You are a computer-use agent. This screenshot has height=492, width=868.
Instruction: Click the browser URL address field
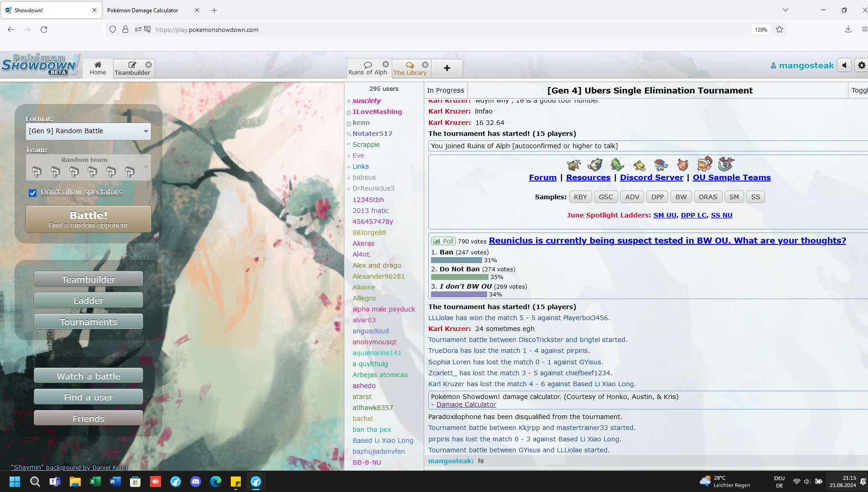tap(447, 30)
